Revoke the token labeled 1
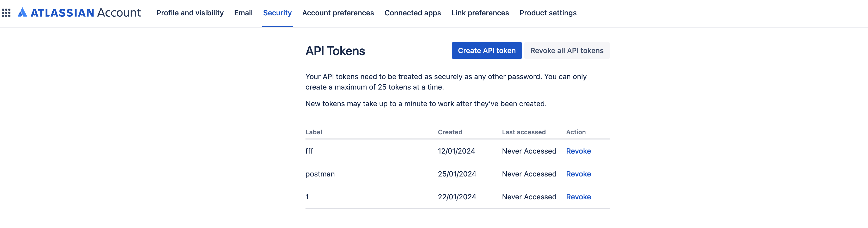The height and width of the screenshot is (228, 868). click(x=578, y=197)
